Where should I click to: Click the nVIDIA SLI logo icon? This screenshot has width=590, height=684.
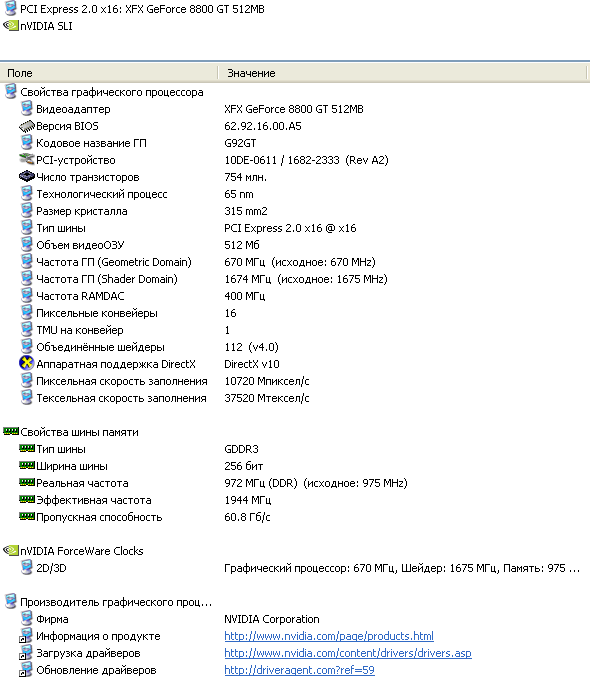click(x=11, y=26)
